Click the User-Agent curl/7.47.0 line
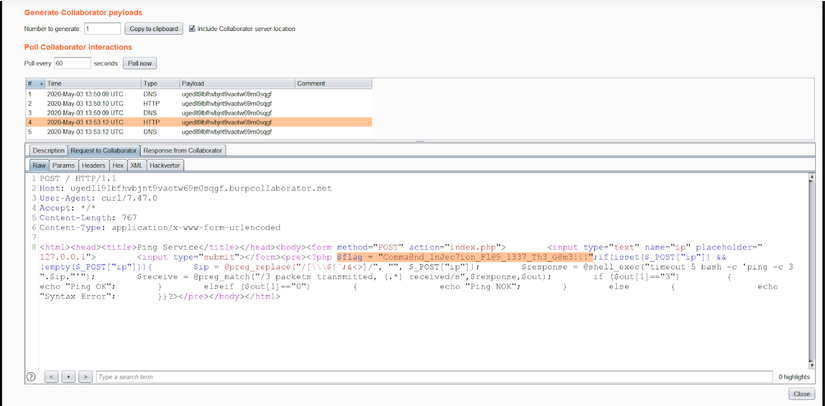Viewport: 825px width, 406px height. click(x=98, y=198)
